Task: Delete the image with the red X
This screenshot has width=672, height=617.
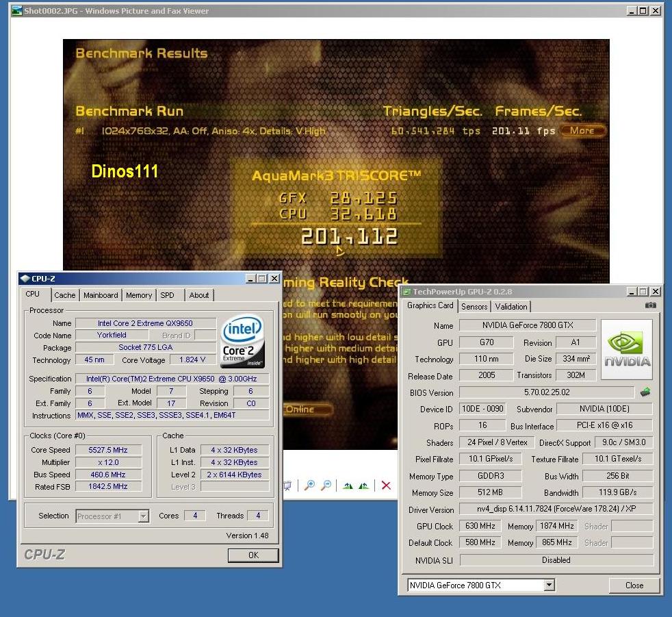Action: click(x=386, y=486)
